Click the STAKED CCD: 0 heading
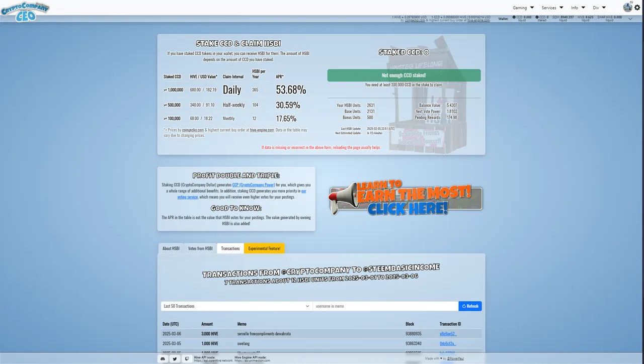Screen dimensions: 644x364 pos(404,52)
